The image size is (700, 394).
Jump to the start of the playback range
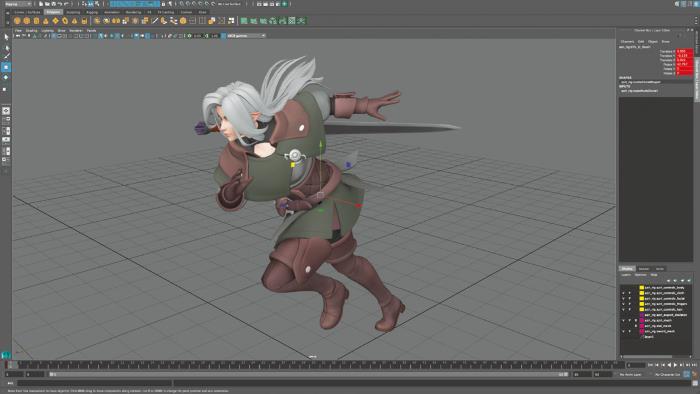(x=650, y=365)
